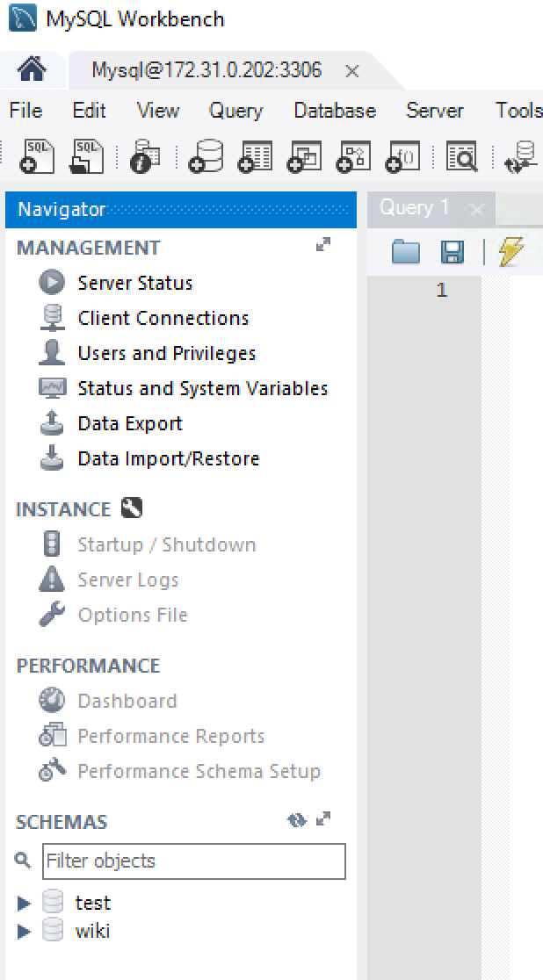Open the Query menu
The image size is (543, 980).
pyautogui.click(x=235, y=111)
